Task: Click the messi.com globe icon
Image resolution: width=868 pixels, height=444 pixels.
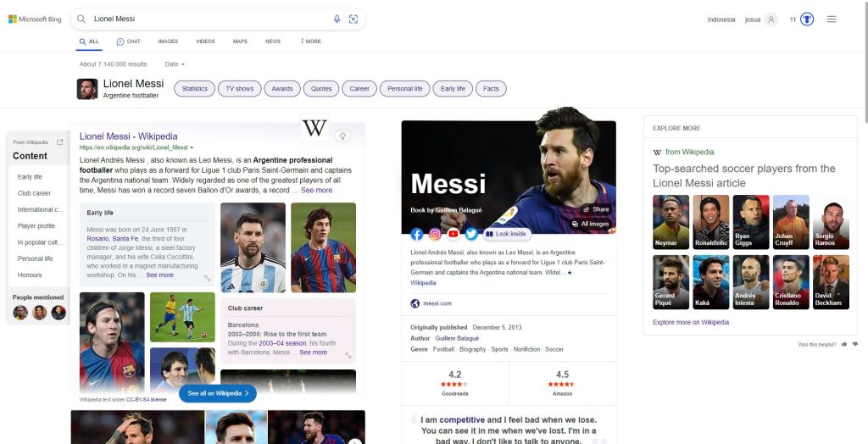Action: [x=415, y=303]
